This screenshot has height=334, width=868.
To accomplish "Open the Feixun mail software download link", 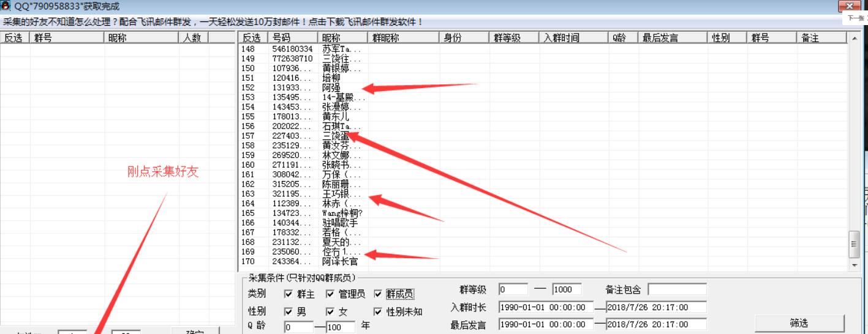I will pos(366,22).
